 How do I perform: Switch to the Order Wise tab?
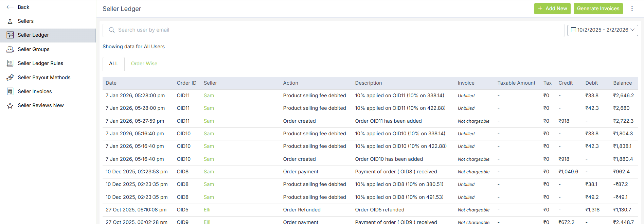click(x=144, y=64)
